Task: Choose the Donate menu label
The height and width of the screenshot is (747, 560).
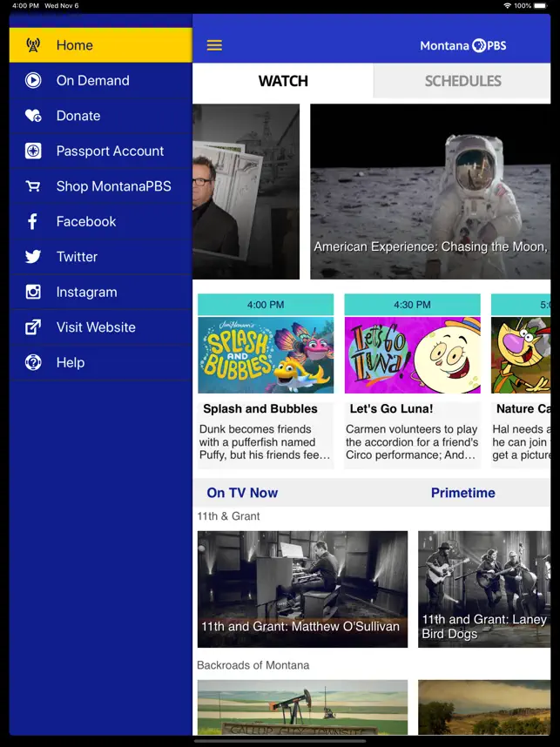Action: [78, 116]
